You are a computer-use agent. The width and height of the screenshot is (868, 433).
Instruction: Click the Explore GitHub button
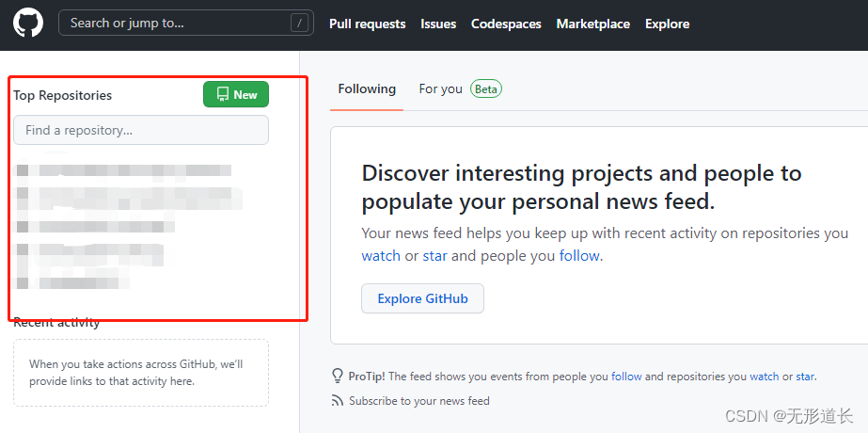coord(422,298)
